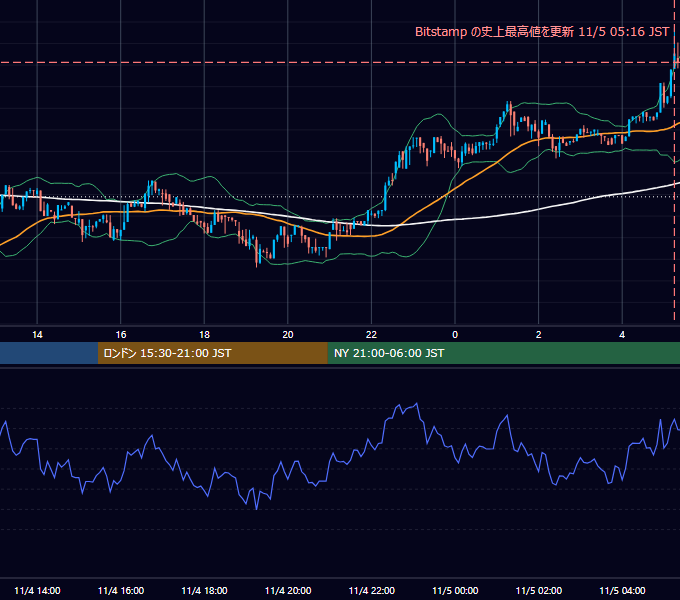This screenshot has height=600, width=680.
Task: Click the 11/4 18:00 date label
Action: pos(204,590)
